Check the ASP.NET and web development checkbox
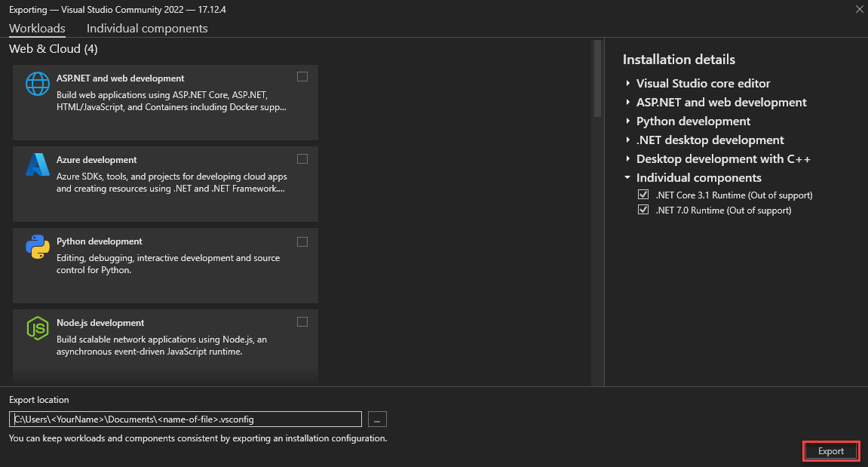868x467 pixels. tap(302, 76)
